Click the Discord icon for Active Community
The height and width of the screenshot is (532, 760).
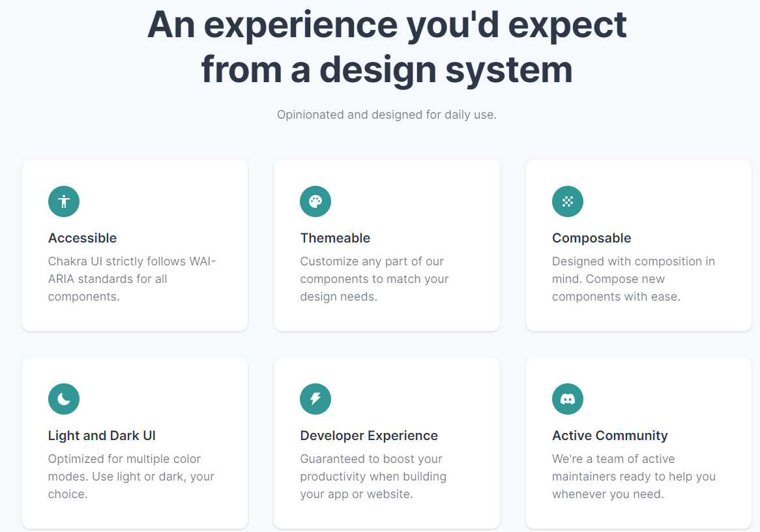click(x=568, y=399)
